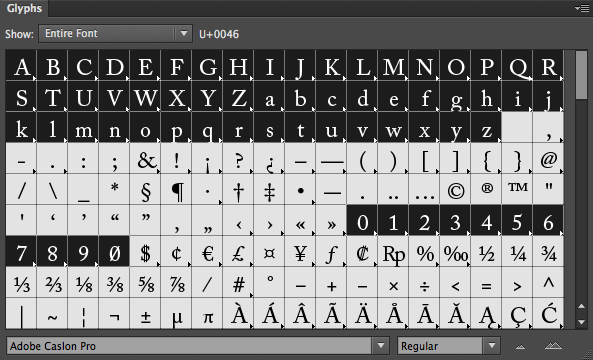The height and width of the screenshot is (360, 593).
Task: Open the Regular font style dropdown arrow
Action: (x=492, y=345)
